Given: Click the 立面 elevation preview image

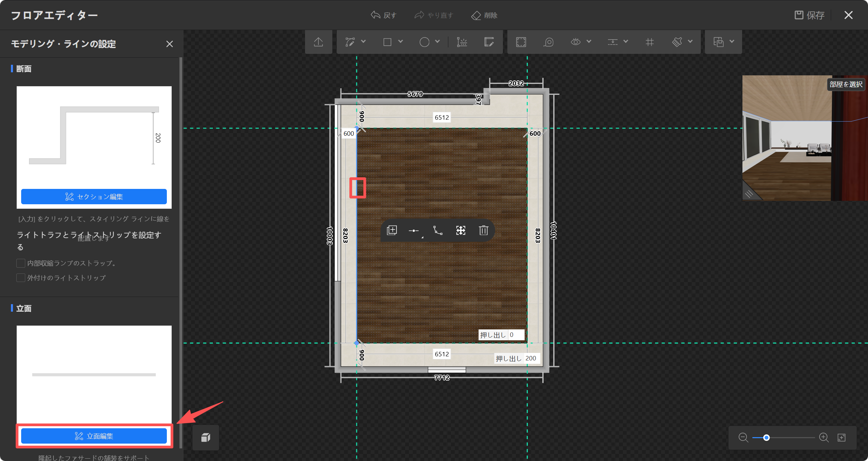Looking at the screenshot, I should (94, 375).
